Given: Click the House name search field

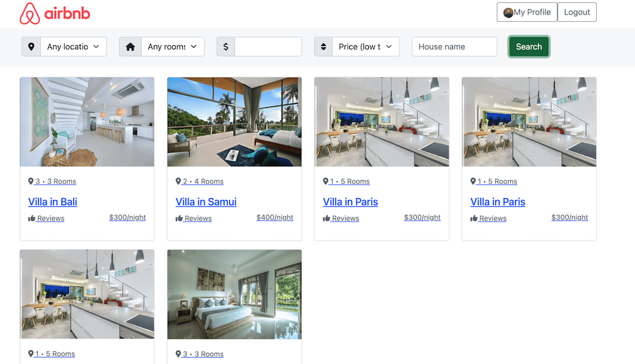Looking at the screenshot, I should click(454, 47).
